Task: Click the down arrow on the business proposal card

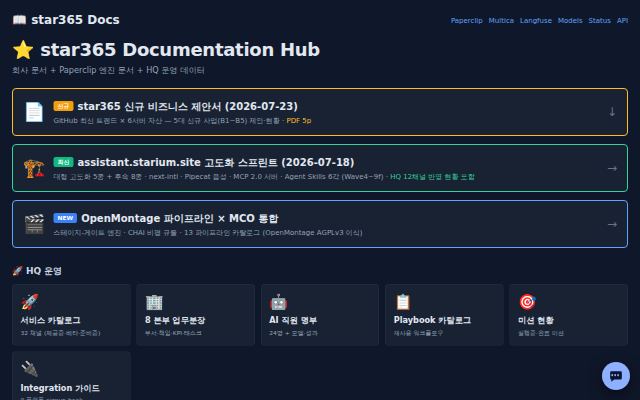Action: point(612,112)
